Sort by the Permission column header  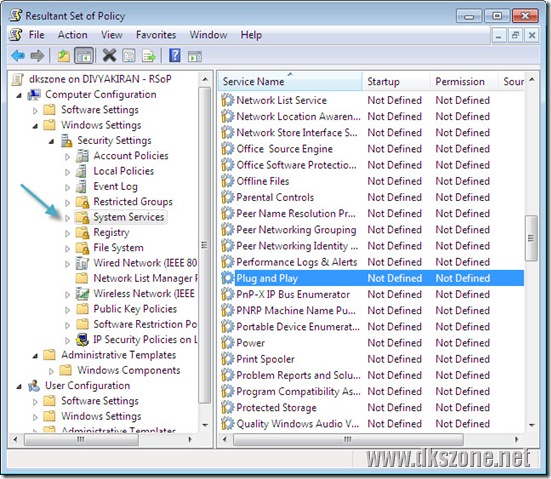click(464, 81)
